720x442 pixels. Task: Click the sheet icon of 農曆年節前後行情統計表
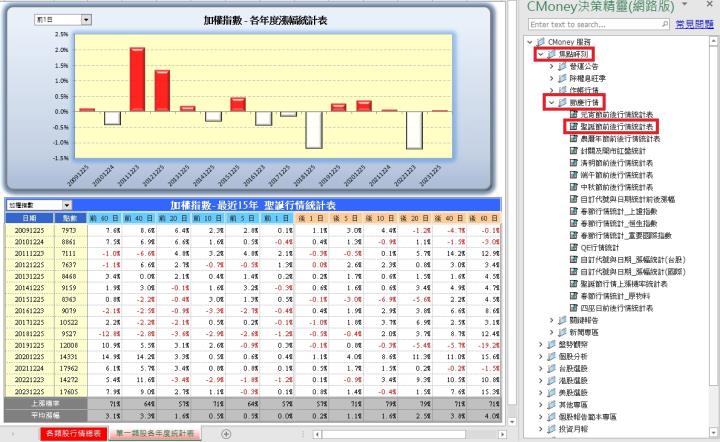click(x=574, y=139)
